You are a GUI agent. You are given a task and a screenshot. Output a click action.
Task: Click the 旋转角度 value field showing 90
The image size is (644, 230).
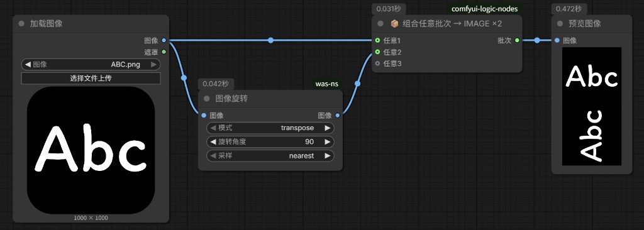(x=270, y=141)
